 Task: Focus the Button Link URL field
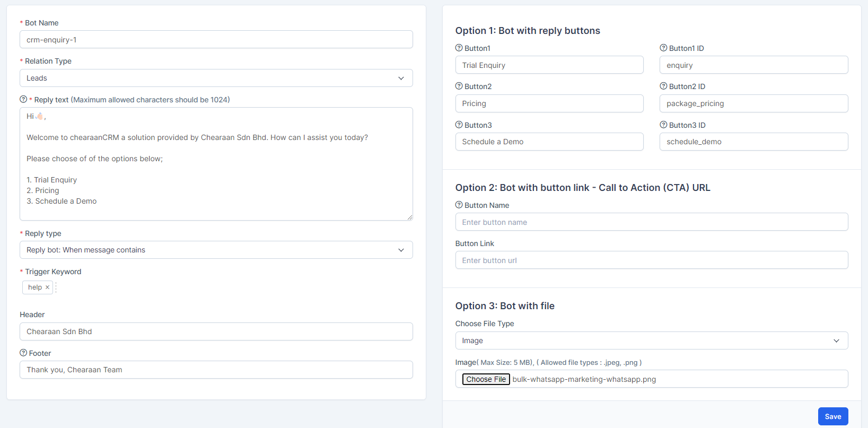click(651, 260)
